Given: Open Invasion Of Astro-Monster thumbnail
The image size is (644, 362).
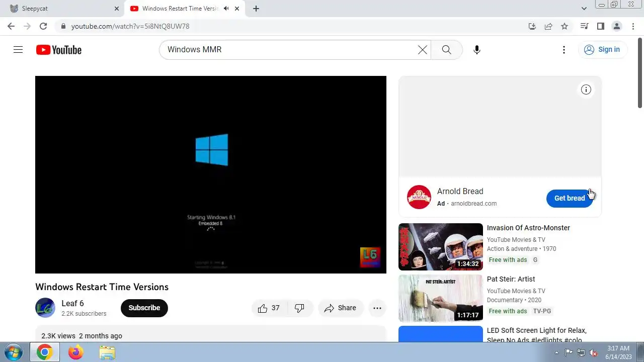Looking at the screenshot, I should (x=441, y=246).
